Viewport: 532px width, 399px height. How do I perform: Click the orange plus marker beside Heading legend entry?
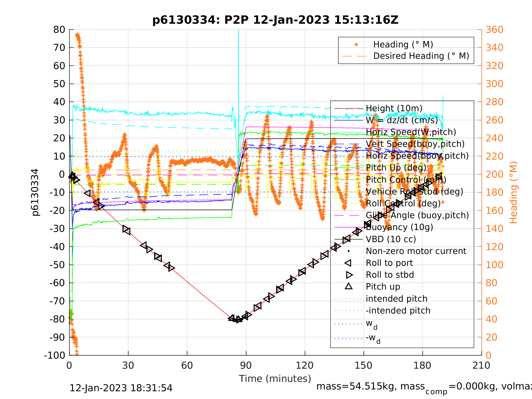click(x=356, y=44)
